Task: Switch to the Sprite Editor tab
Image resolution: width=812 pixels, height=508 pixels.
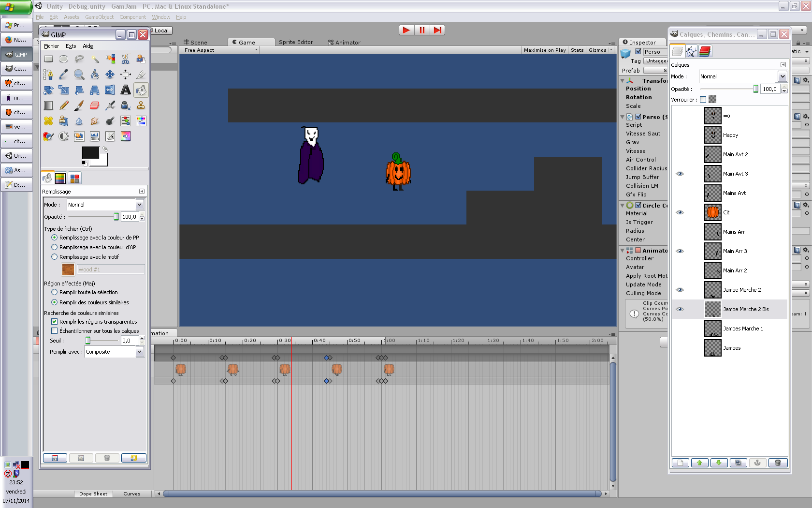Action: coord(296,42)
